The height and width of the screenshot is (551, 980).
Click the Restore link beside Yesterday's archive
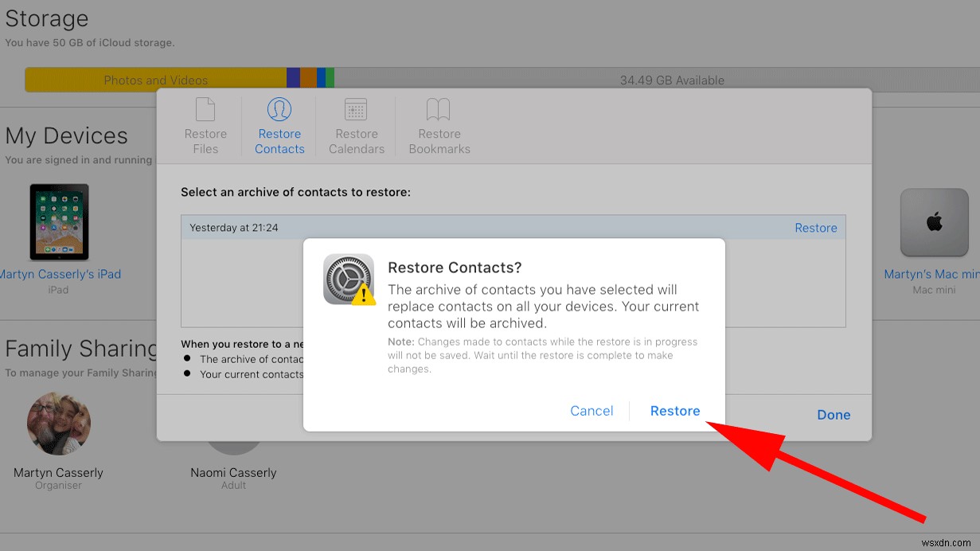point(816,228)
